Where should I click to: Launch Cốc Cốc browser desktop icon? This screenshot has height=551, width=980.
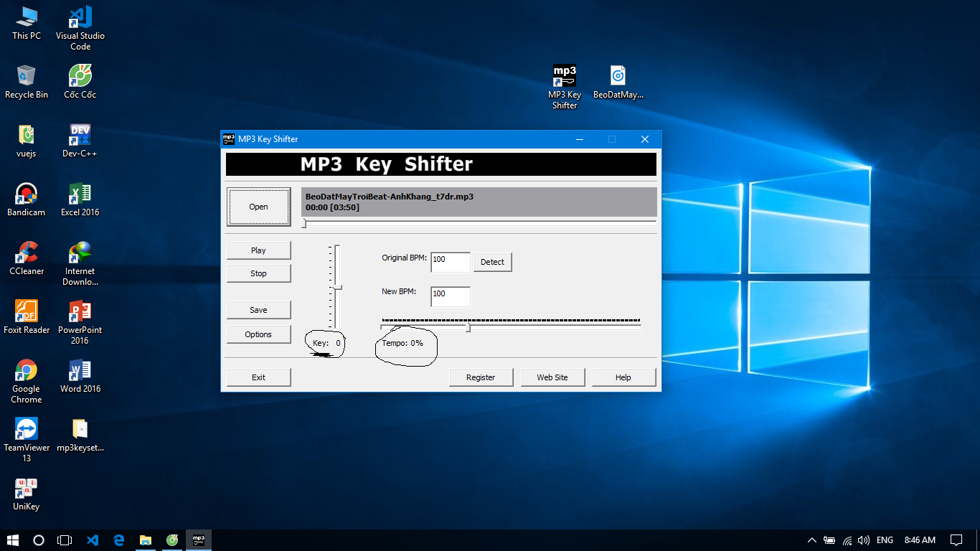point(80,82)
